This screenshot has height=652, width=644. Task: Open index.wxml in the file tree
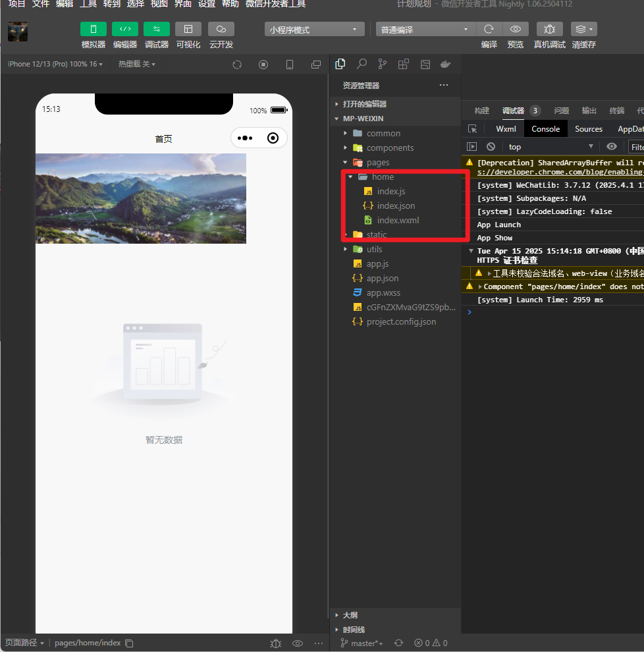[x=398, y=220]
